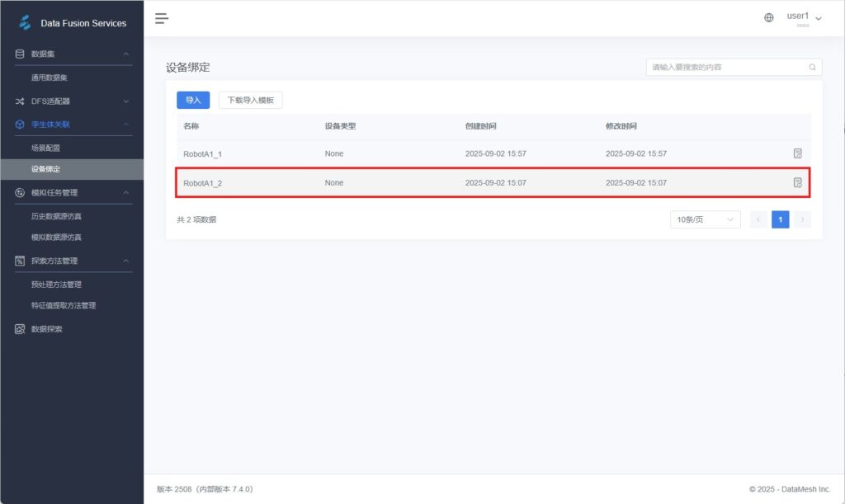Click the 模拟任务管理 icon

[20, 193]
